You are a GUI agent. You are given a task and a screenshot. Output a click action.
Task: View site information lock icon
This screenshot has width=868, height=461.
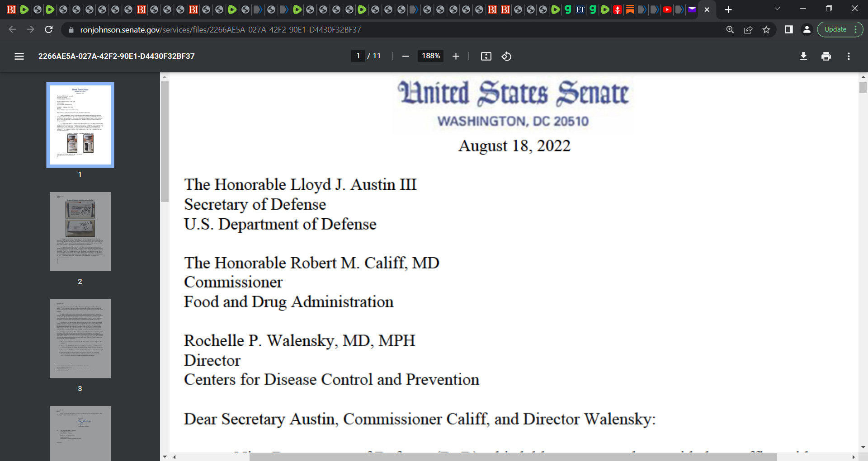(x=71, y=30)
